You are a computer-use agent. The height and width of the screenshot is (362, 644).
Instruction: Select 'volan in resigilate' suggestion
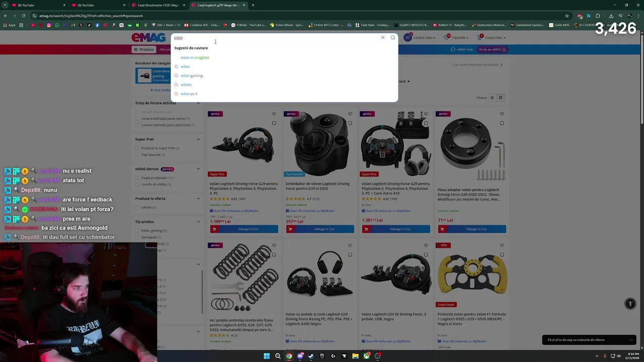click(x=195, y=57)
